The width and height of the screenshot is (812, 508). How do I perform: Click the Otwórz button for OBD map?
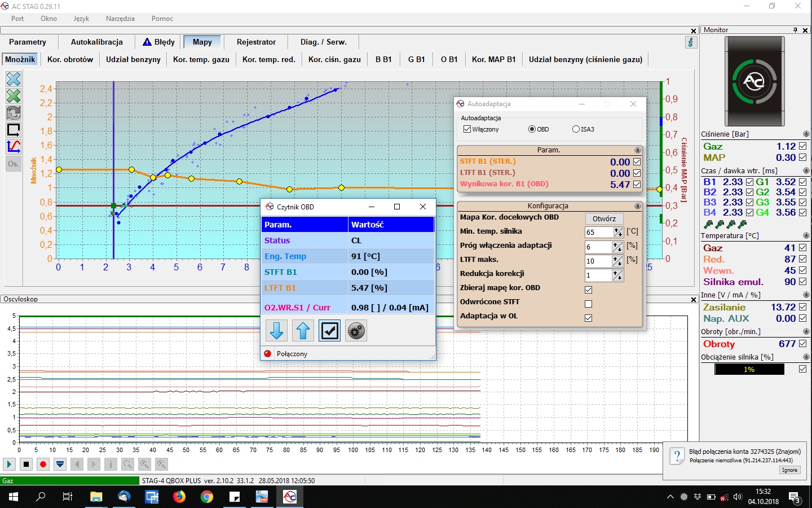pyautogui.click(x=604, y=218)
